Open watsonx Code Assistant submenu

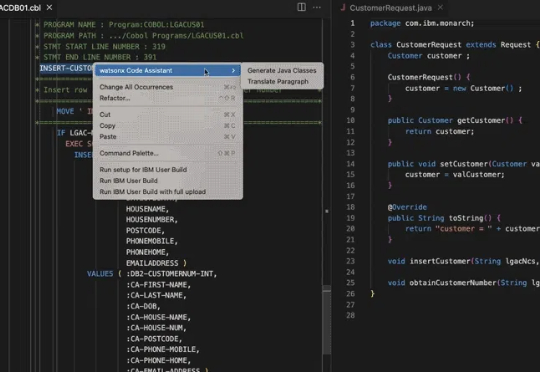click(168, 71)
